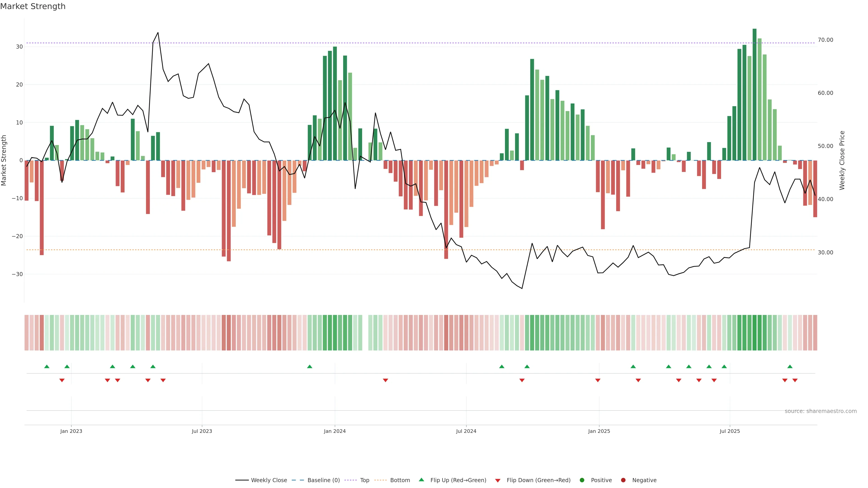
Task: Click the source: sharemaestro.com text
Action: click(x=821, y=411)
